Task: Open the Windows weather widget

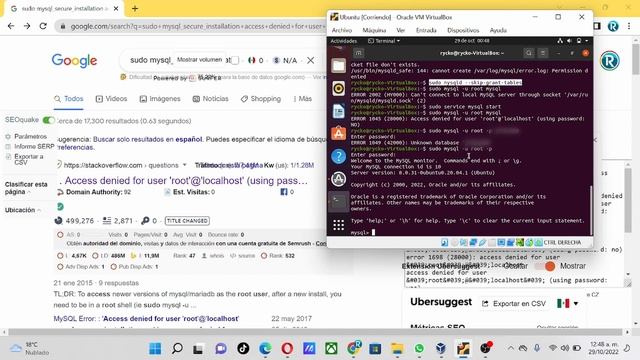Action: (x=29, y=349)
